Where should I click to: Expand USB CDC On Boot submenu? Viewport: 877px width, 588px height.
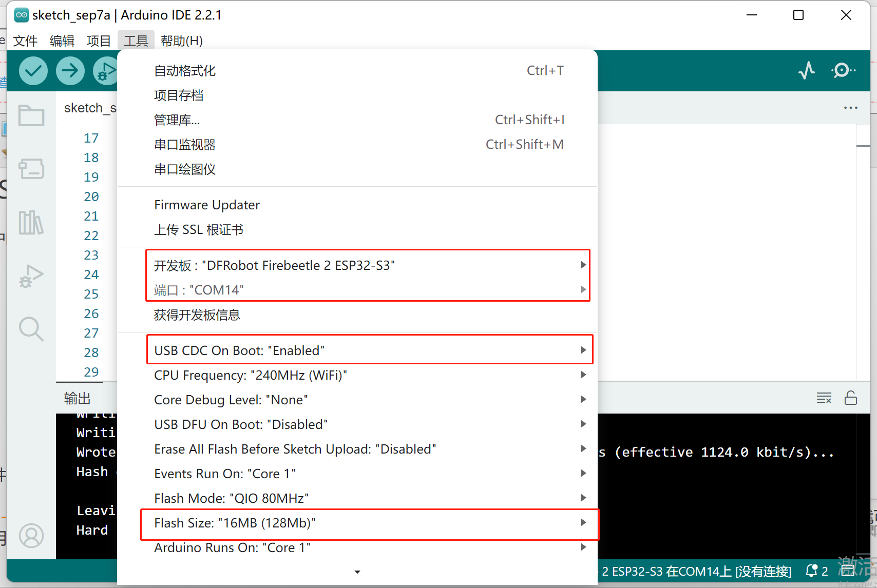[x=357, y=350]
